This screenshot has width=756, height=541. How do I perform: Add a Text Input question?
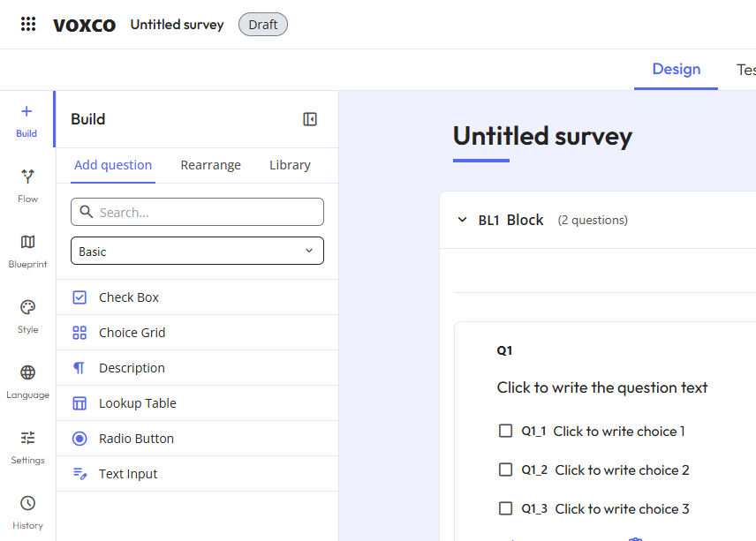click(197, 474)
